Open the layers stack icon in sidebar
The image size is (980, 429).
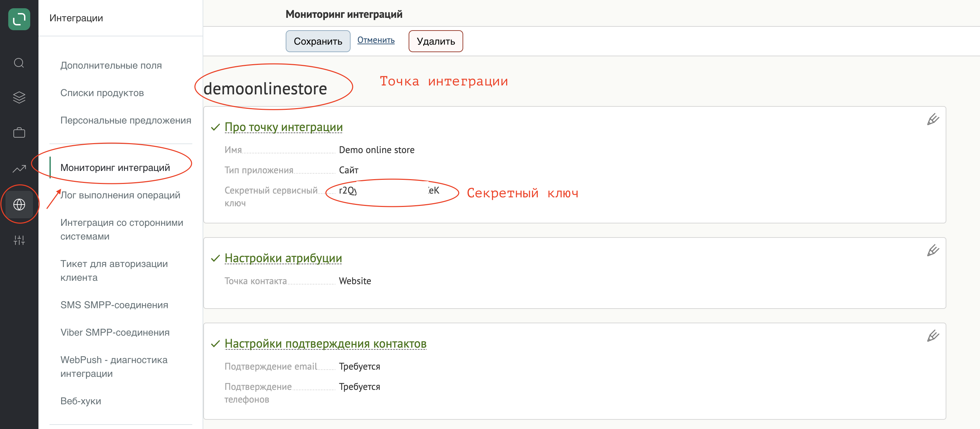click(x=19, y=98)
